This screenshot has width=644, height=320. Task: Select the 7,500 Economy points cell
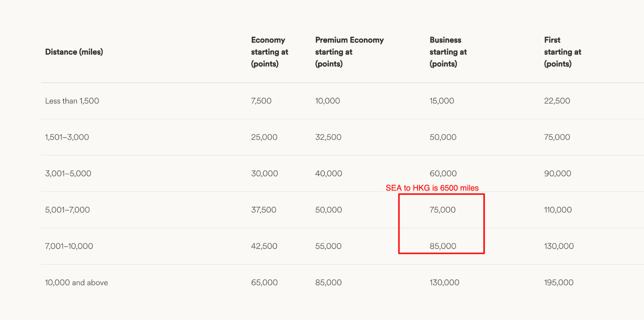(x=261, y=101)
